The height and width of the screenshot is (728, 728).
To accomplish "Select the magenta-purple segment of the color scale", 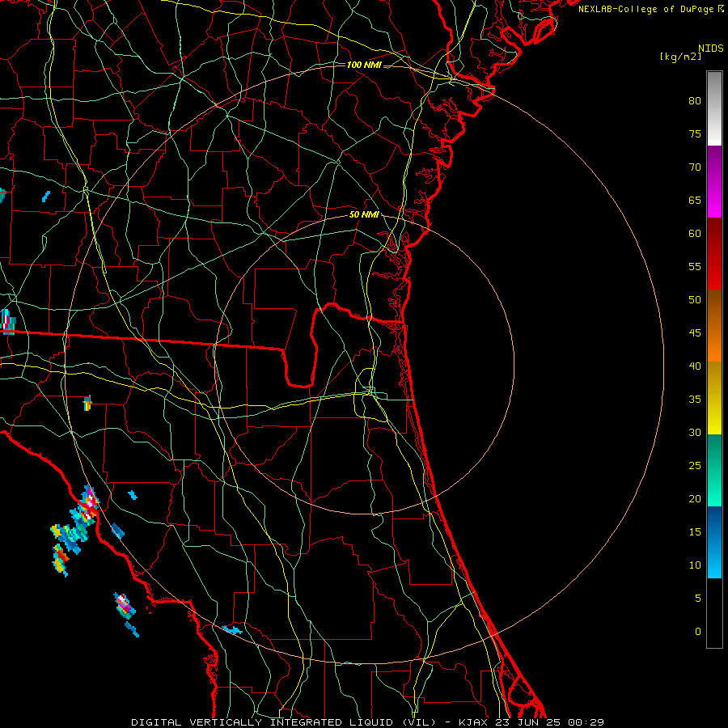I will pyautogui.click(x=714, y=181).
